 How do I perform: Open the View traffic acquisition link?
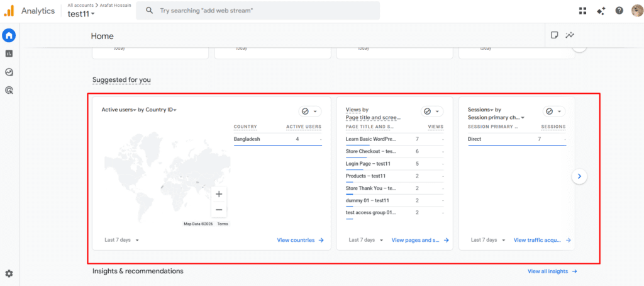[x=542, y=240]
